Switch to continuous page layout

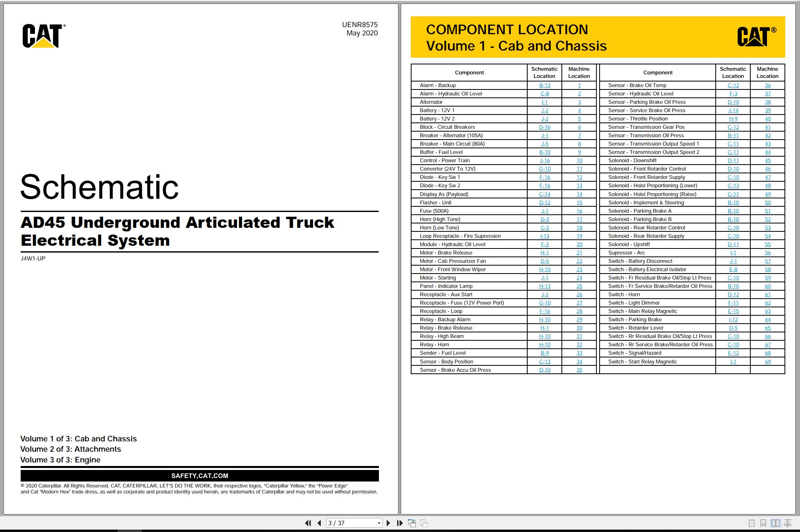coord(763,523)
